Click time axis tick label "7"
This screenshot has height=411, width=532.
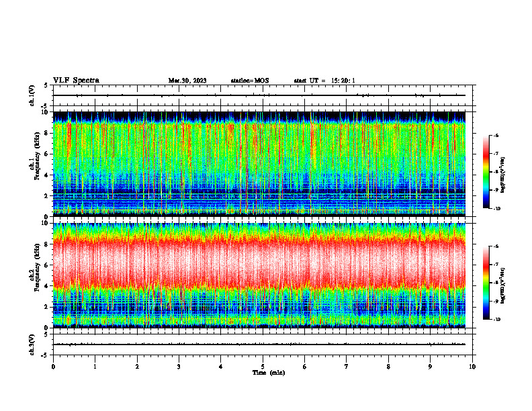point(347,367)
